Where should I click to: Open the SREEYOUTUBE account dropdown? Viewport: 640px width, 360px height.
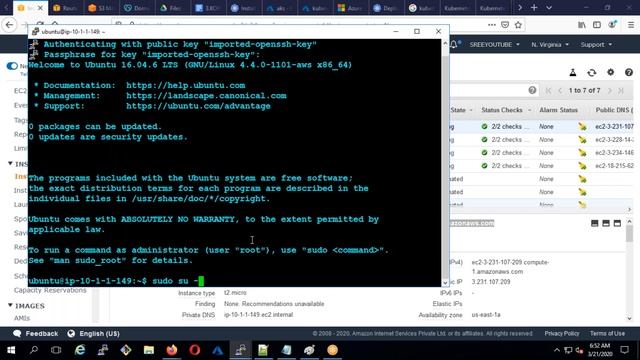click(494, 44)
